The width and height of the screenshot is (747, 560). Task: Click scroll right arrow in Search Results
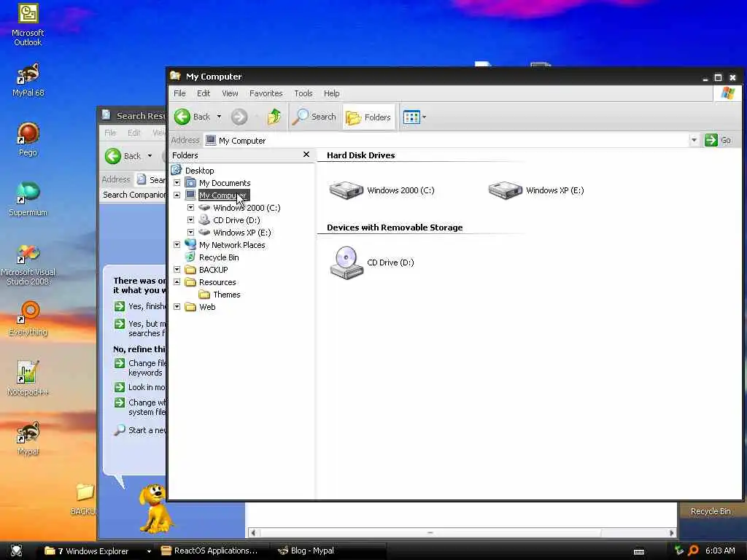point(671,533)
